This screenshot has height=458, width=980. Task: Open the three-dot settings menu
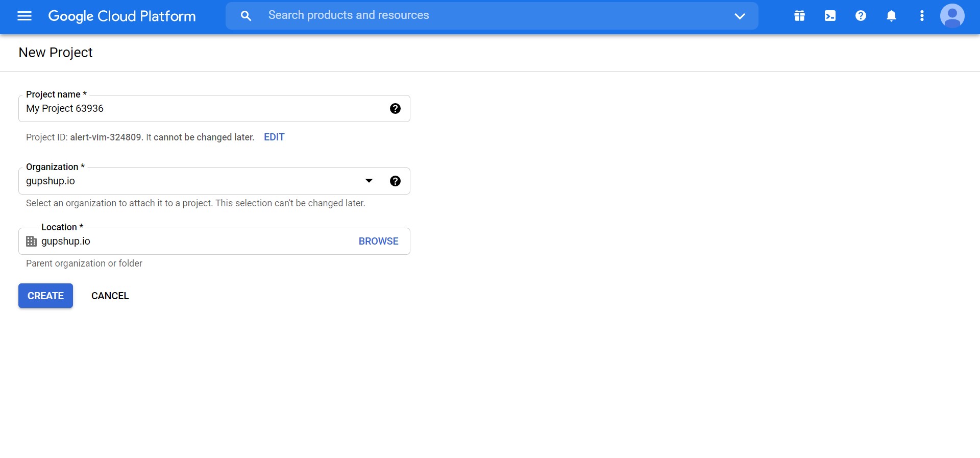tap(922, 16)
